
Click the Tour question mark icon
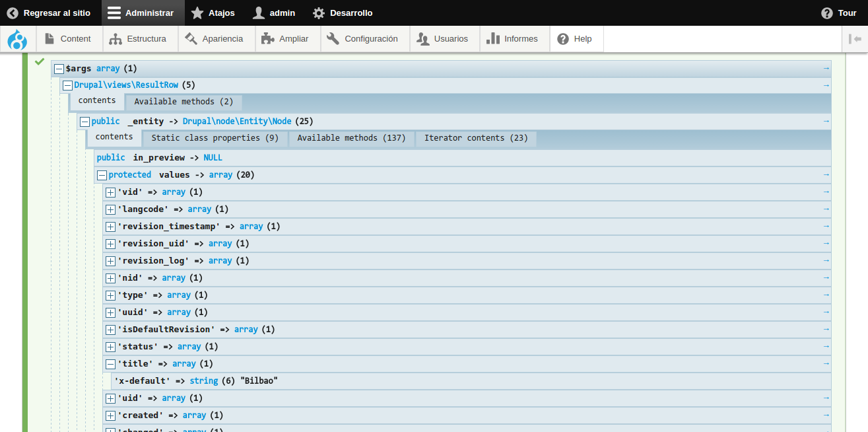tap(827, 13)
